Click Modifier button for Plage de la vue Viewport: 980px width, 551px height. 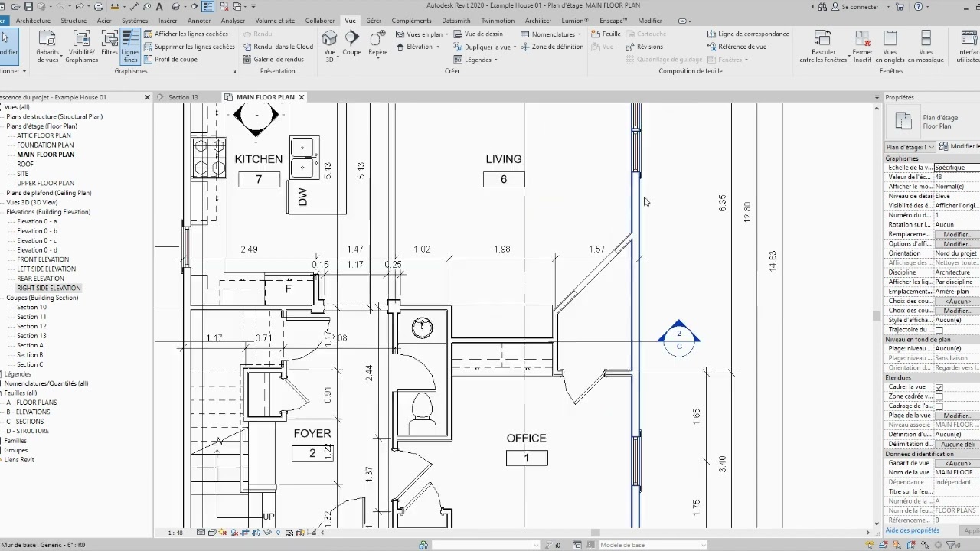pyautogui.click(x=957, y=416)
